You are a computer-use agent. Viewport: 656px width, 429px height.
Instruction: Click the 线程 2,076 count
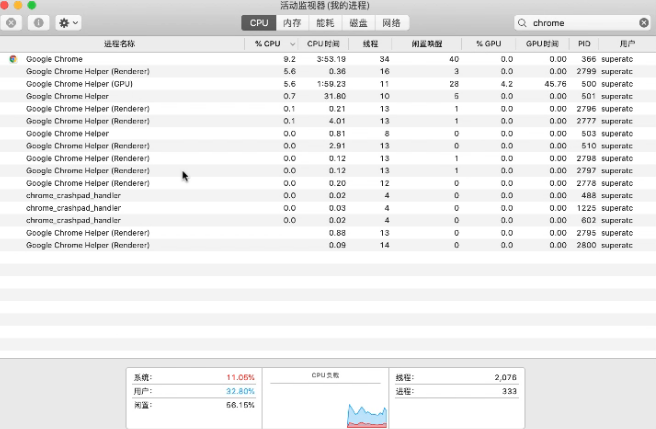[x=456, y=378]
